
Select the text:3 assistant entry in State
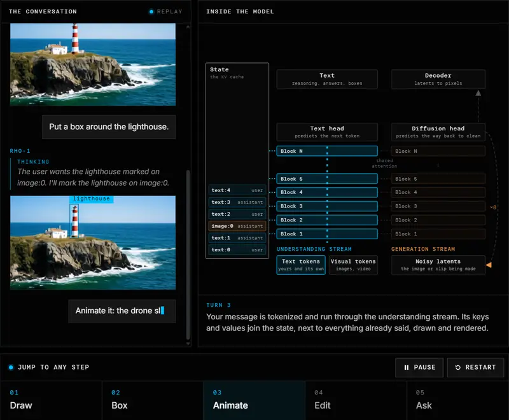coord(237,202)
